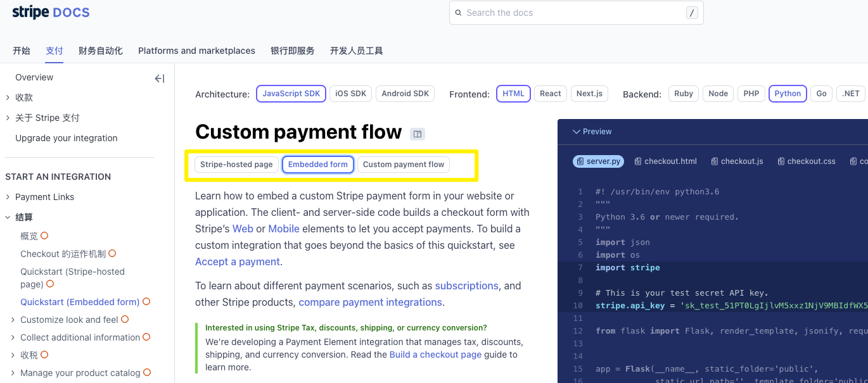
Task: Open Quickstart (Embedded form) sidebar item
Action: coord(80,302)
